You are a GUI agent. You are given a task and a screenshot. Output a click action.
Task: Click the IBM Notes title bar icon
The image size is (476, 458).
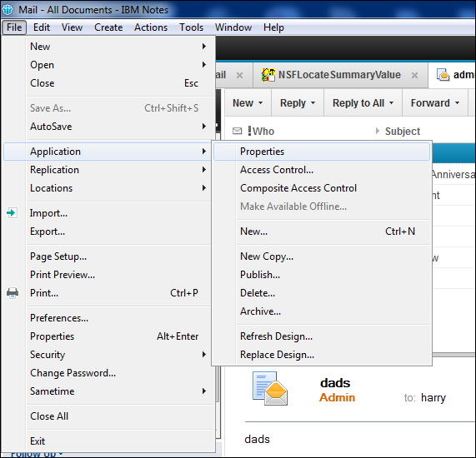[8, 9]
